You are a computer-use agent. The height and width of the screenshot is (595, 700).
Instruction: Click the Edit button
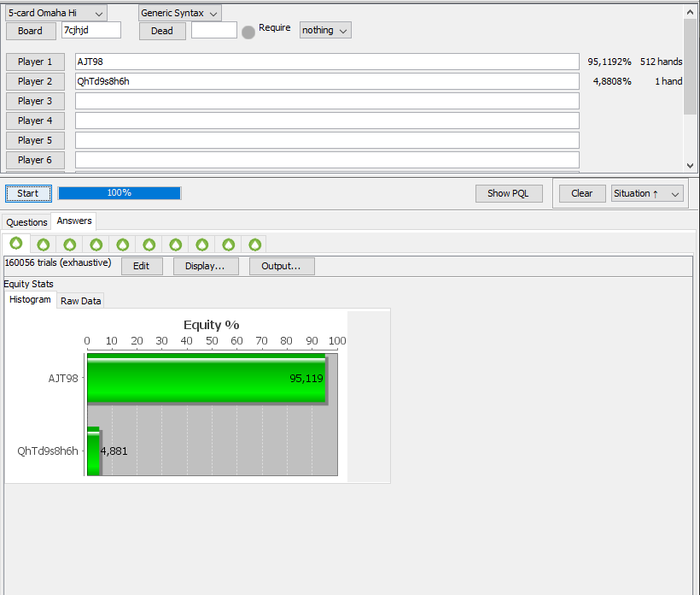141,266
